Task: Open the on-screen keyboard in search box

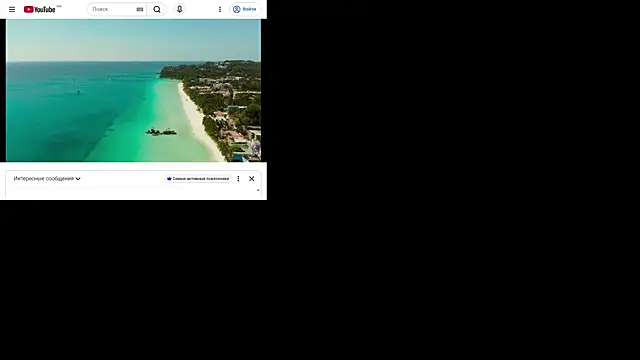Action: (140, 9)
